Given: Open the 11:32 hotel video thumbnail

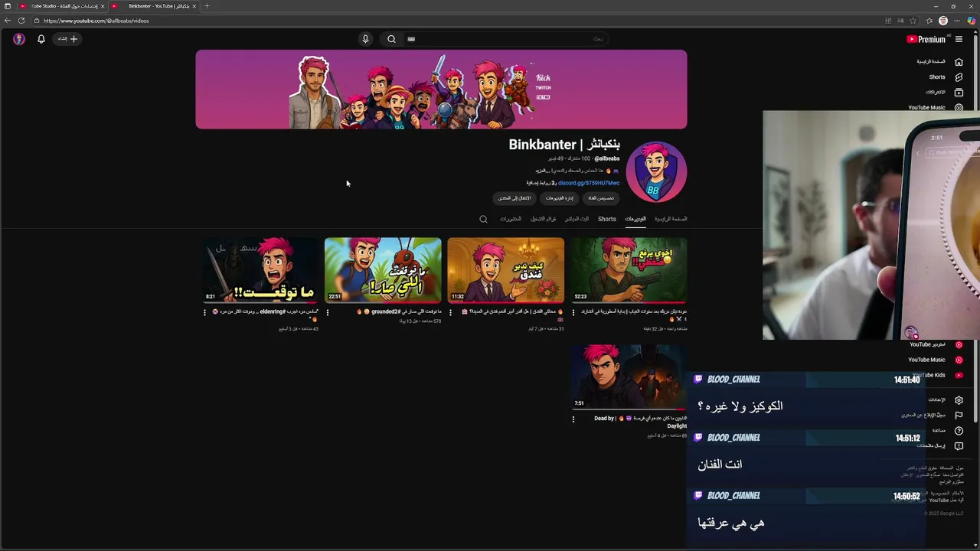Looking at the screenshot, I should click(x=505, y=270).
